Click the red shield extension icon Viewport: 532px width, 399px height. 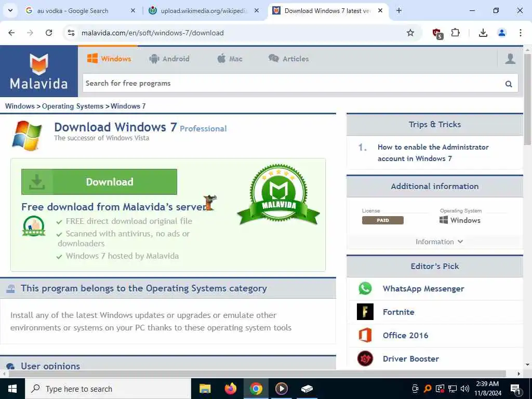(x=437, y=33)
